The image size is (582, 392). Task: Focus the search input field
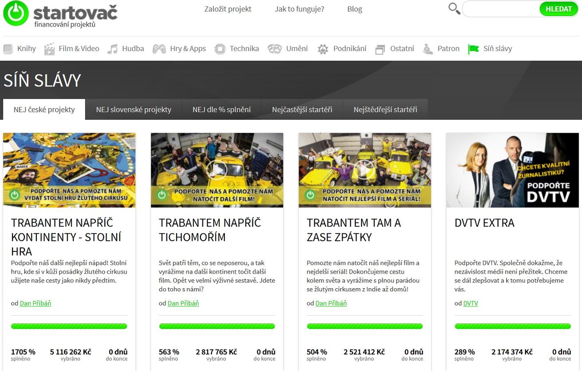click(x=501, y=9)
